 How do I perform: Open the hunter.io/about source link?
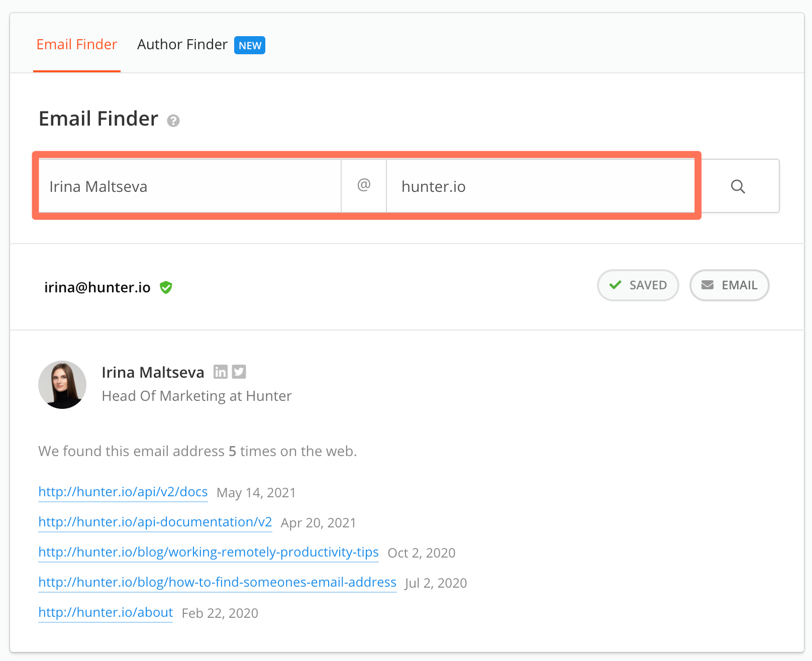click(x=106, y=612)
